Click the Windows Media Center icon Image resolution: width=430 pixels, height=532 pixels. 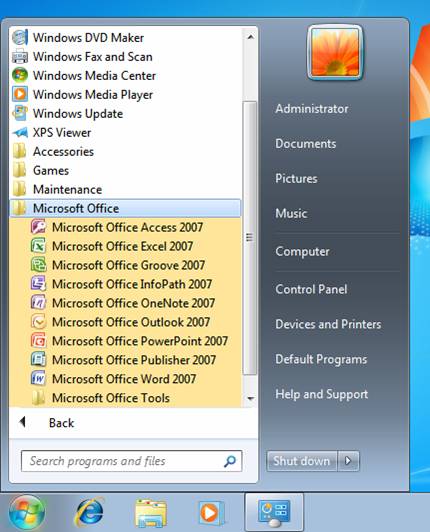(20, 75)
